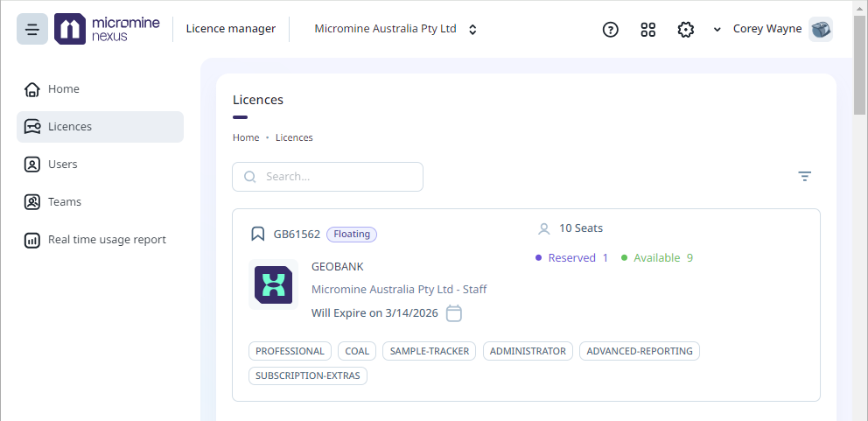Screen dimensions: 868x421
Task: Click the filter icon beside search
Action: pyautogui.click(x=804, y=176)
